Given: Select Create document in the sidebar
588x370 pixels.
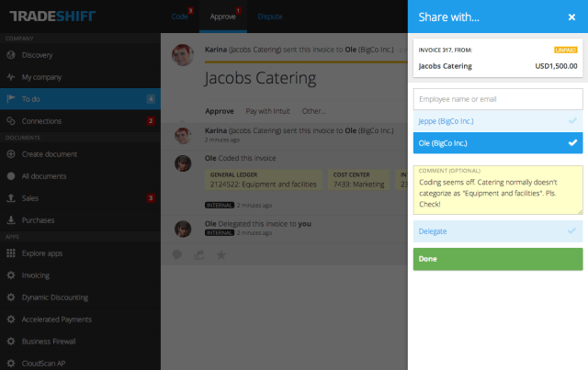Looking at the screenshot, I should coord(80,153).
